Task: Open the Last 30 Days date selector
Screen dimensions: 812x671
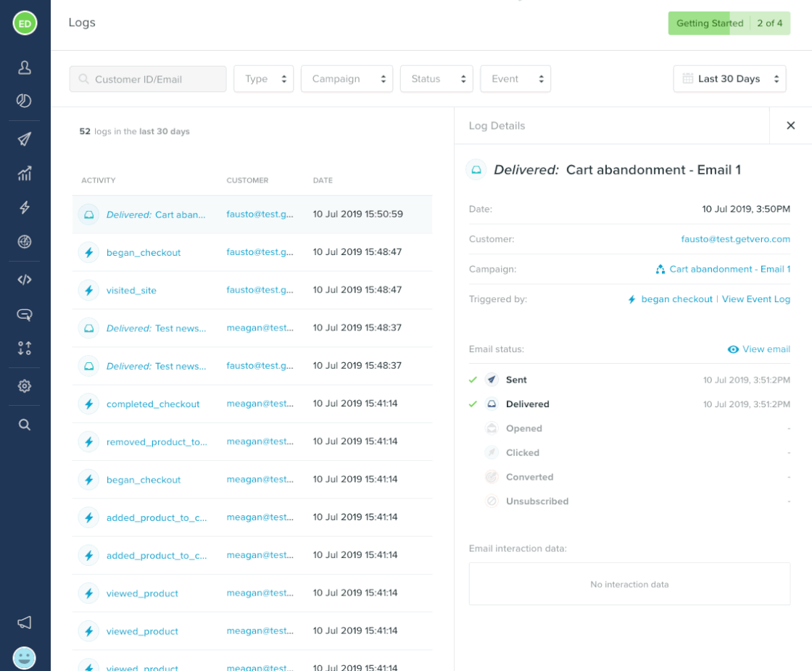Action: [729, 79]
